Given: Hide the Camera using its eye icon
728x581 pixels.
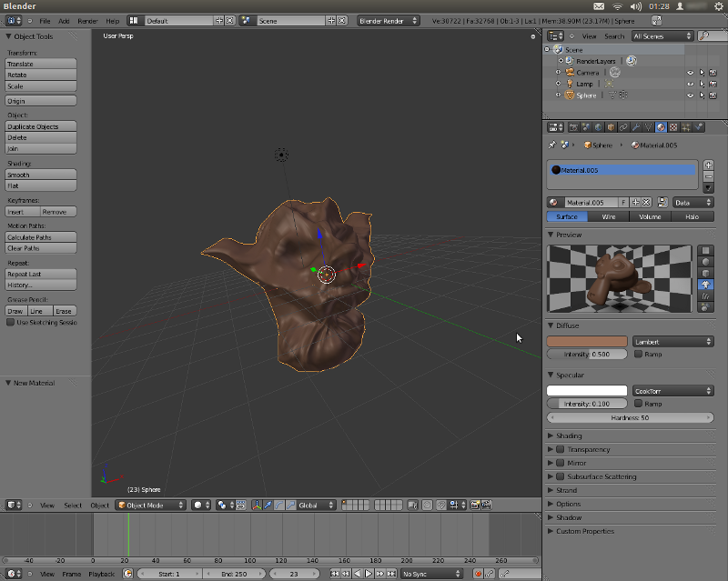Looking at the screenshot, I should 690,72.
